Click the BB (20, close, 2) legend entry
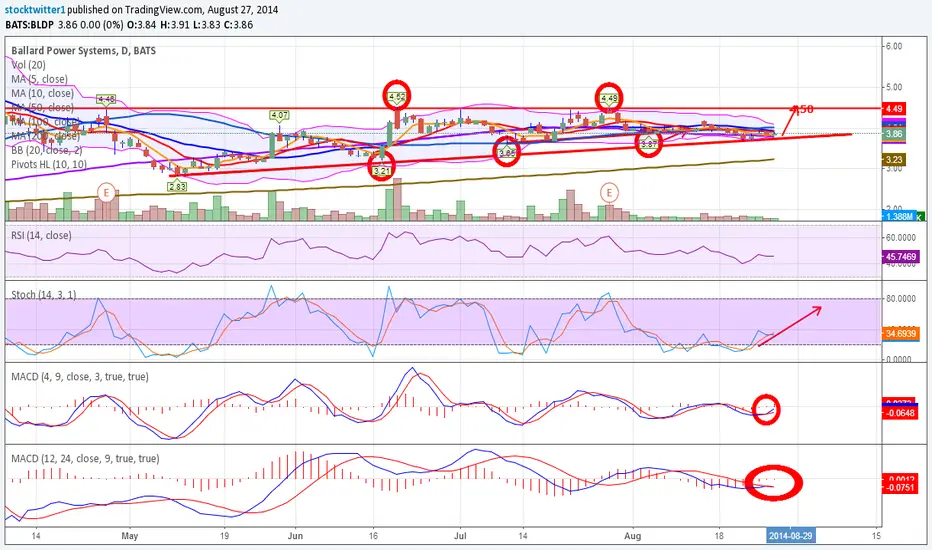The image size is (932, 550). coord(46,150)
